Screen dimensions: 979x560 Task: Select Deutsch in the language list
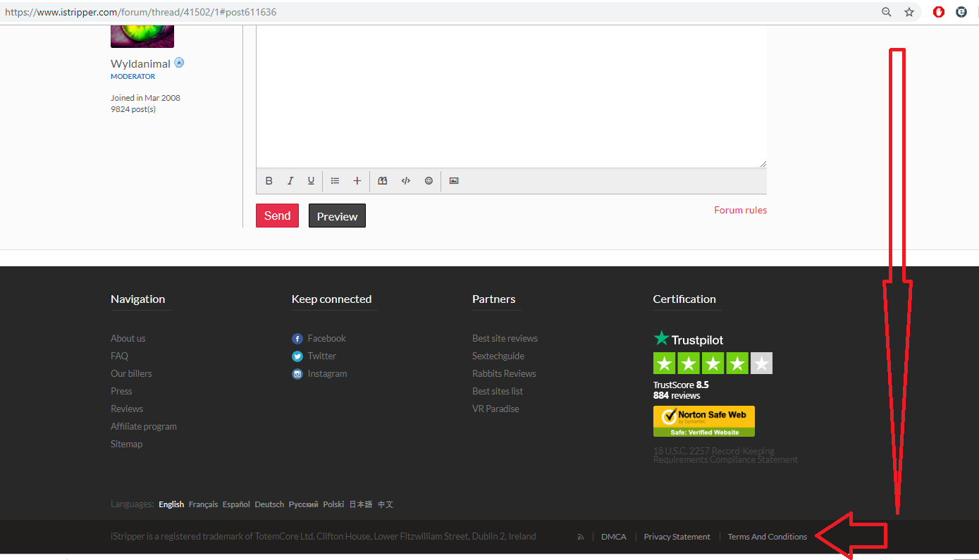click(x=269, y=504)
